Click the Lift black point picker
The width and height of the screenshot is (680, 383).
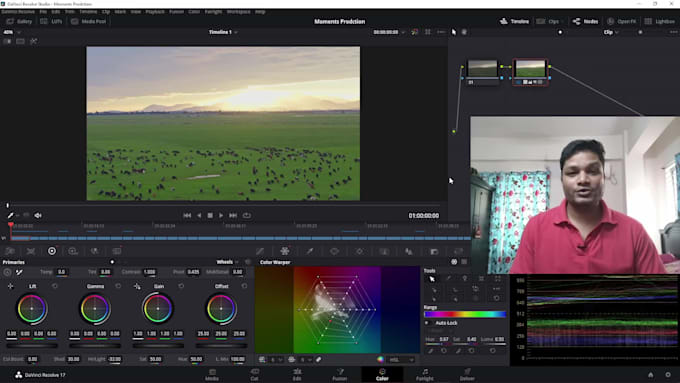tap(10, 286)
